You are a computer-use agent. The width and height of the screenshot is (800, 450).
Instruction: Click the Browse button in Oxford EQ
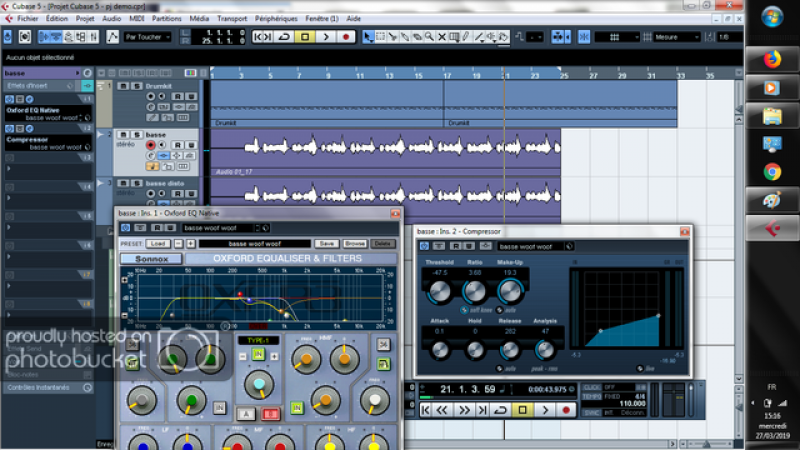pos(355,243)
